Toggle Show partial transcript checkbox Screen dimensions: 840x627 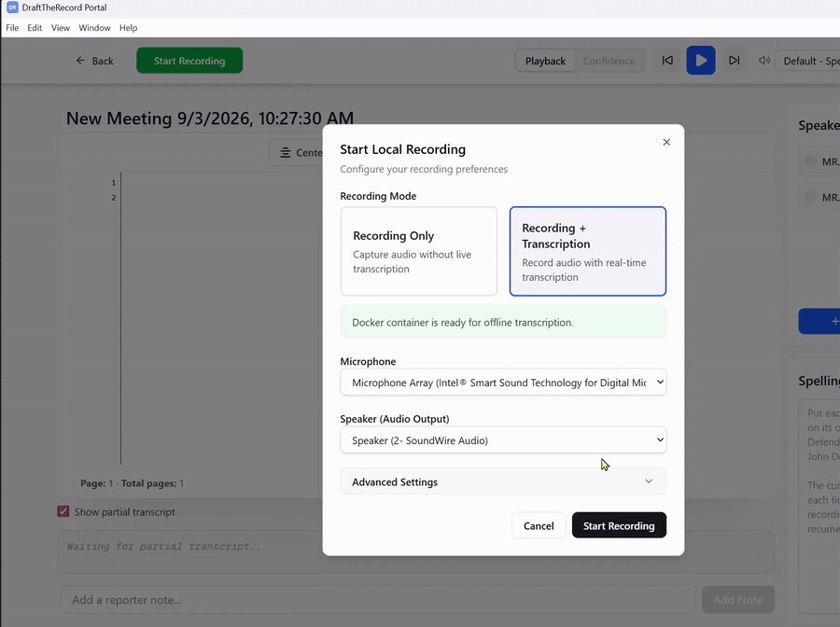coord(63,511)
